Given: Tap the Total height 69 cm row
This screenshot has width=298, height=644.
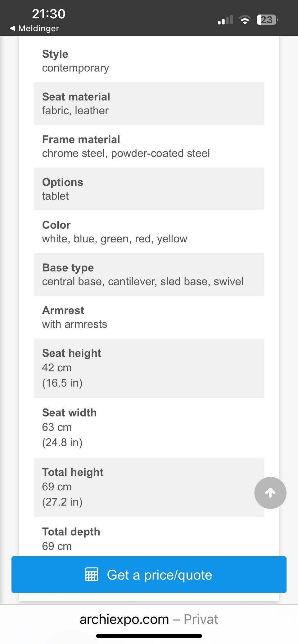Looking at the screenshot, I should (x=143, y=487).
